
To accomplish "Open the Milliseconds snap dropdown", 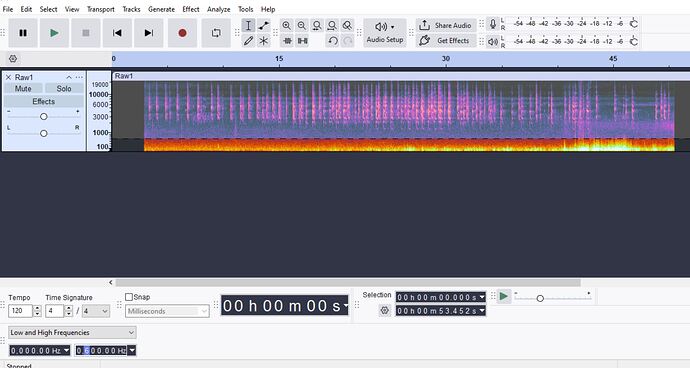I will tap(167, 311).
